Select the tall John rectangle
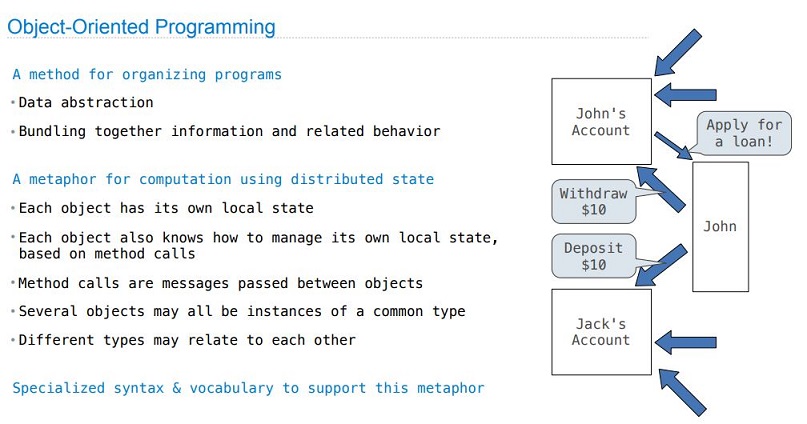This screenshot has width=807, height=424. click(720, 226)
